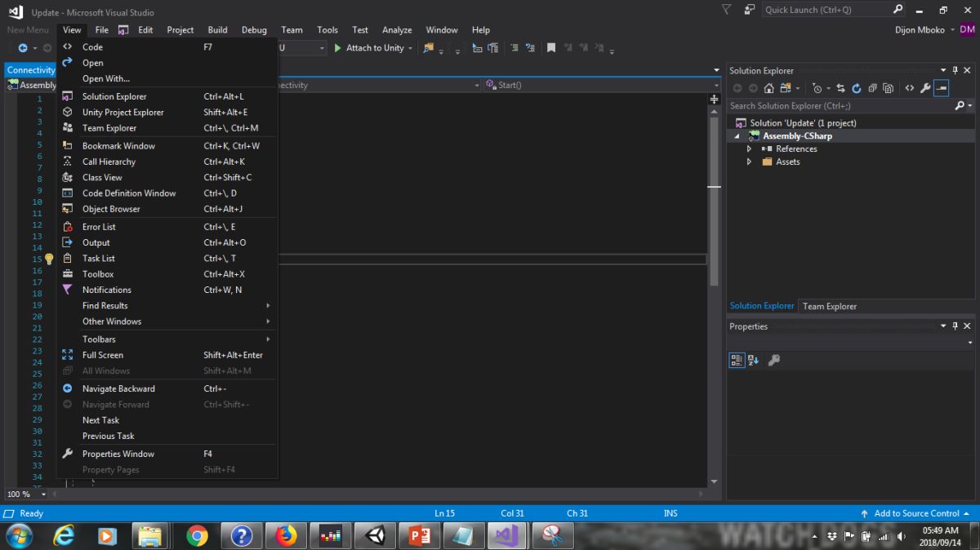Click the notifications flag icon in title bar
980x550 pixels.
(x=726, y=10)
